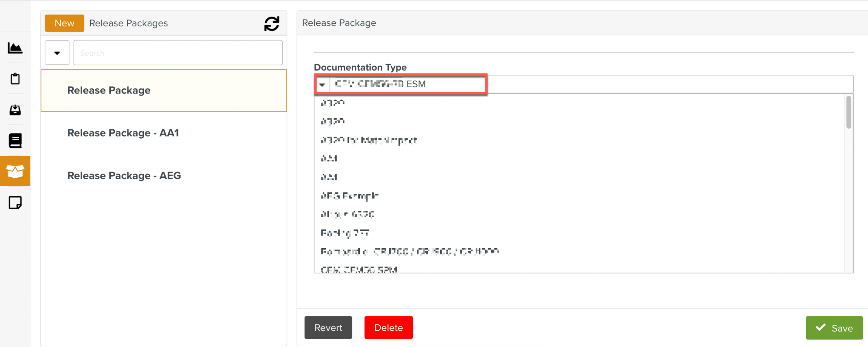This screenshot has width=868, height=347.
Task: Select 'Release Package - AEG' in the list
Action: [x=124, y=176]
